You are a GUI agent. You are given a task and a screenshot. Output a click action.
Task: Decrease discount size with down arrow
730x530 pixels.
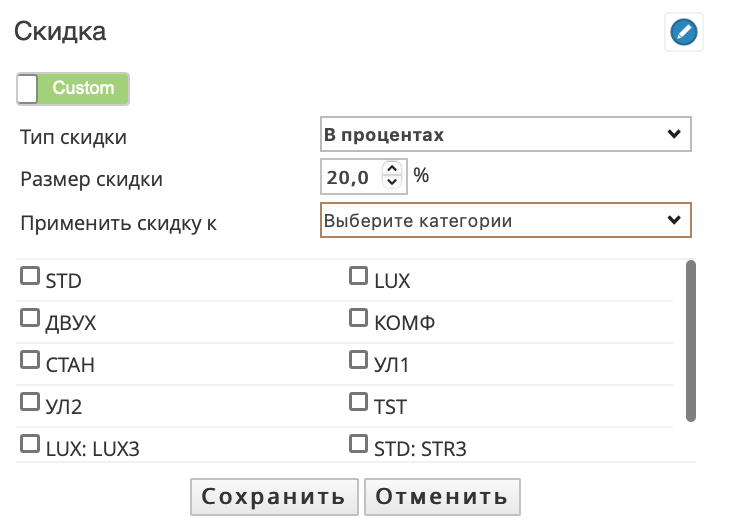click(x=392, y=182)
